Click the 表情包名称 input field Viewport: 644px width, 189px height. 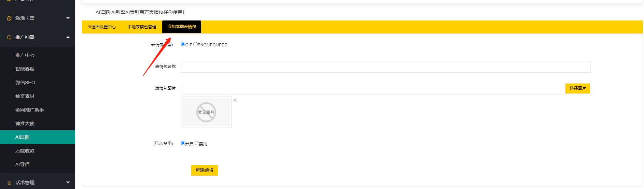pyautogui.click(x=386, y=67)
